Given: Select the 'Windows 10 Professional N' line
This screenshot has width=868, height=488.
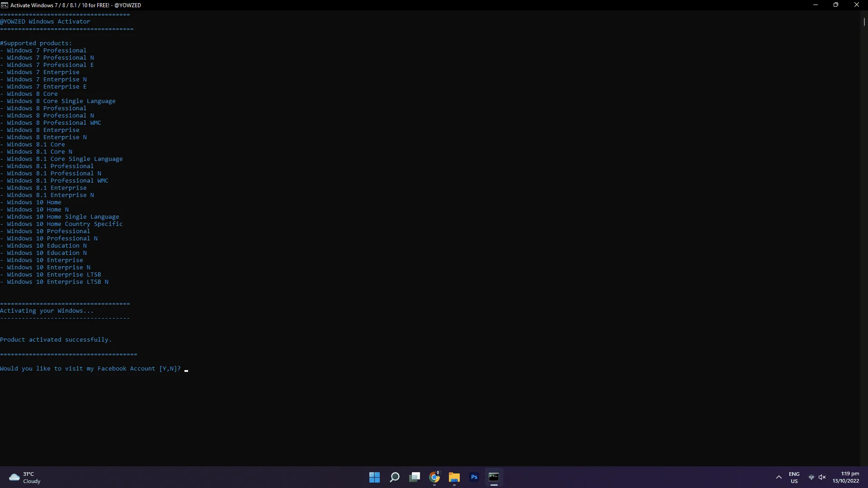Looking at the screenshot, I should 49,239.
